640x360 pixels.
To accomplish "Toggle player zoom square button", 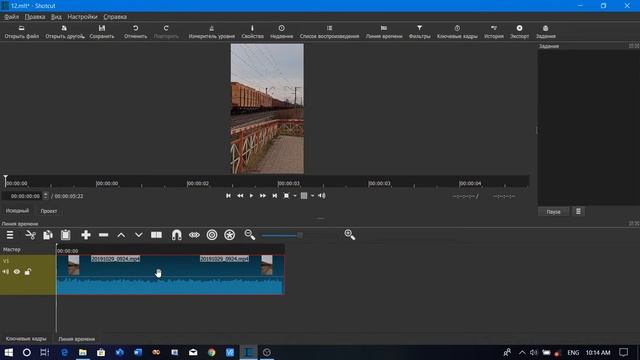I will pyautogui.click(x=287, y=196).
